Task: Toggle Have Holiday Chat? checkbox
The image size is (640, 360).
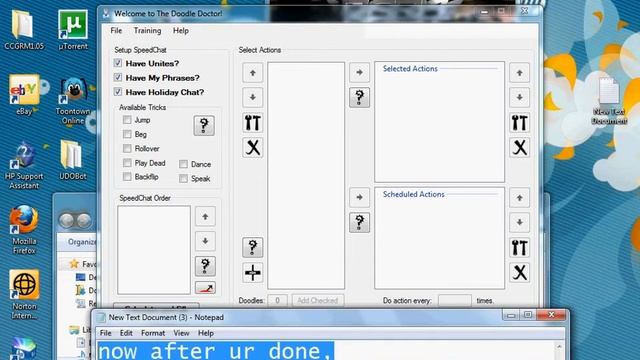Action: (x=118, y=92)
